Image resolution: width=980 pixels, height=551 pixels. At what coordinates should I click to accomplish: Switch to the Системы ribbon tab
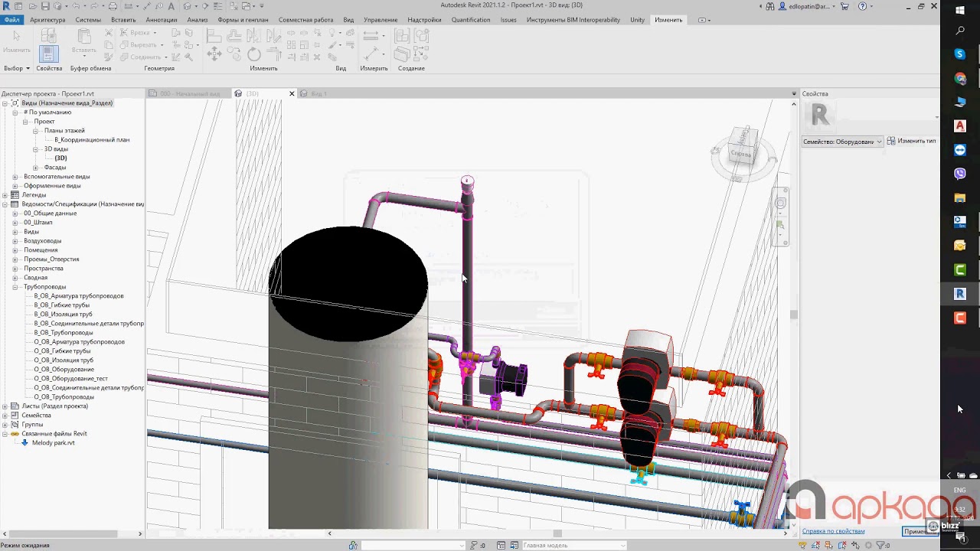coord(88,20)
